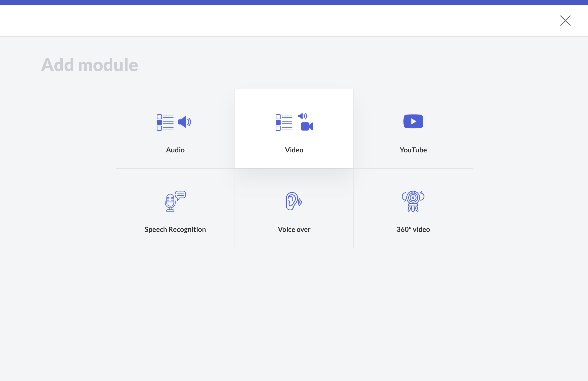Click the 360° video camera tripod icon
This screenshot has height=381, width=588.
point(413,201)
